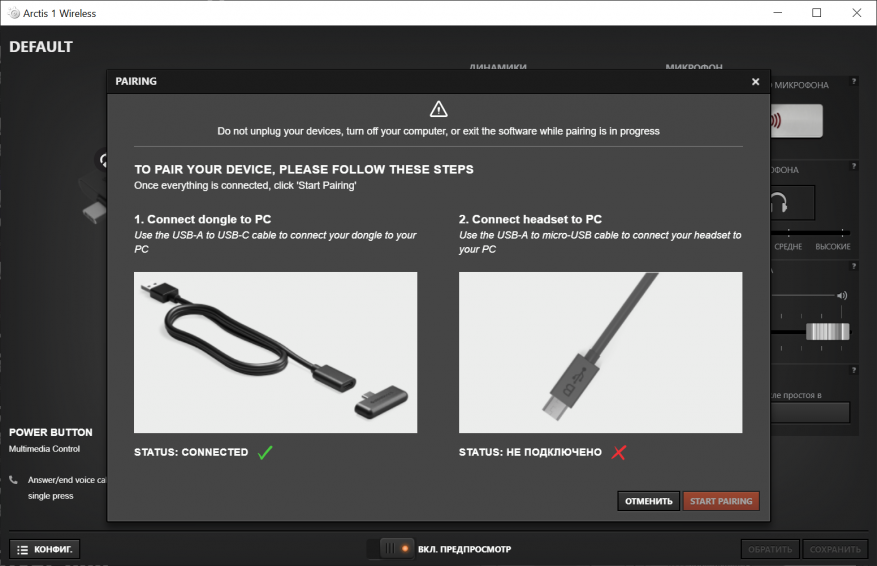
Task: Minimize the Arctis 1 Wireless window
Action: click(777, 12)
